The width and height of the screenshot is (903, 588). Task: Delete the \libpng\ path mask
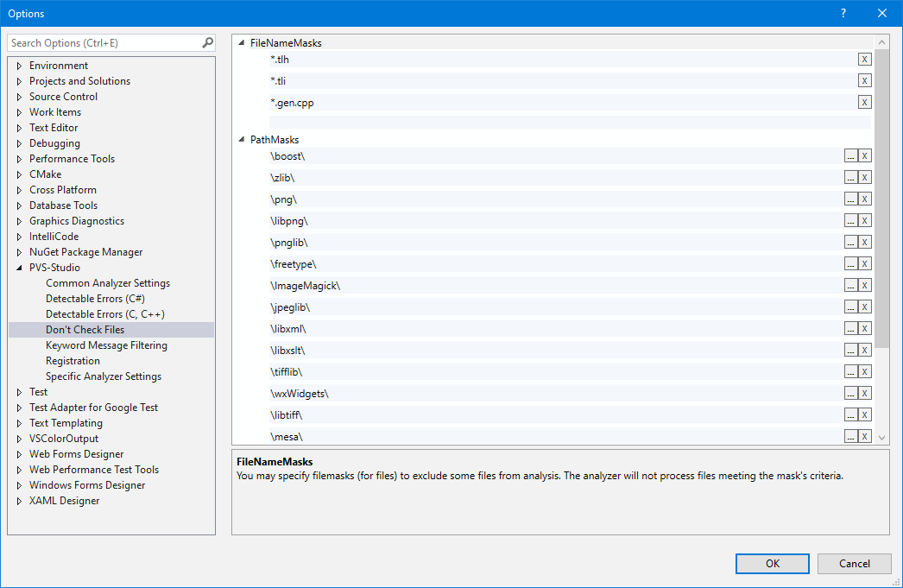click(864, 220)
